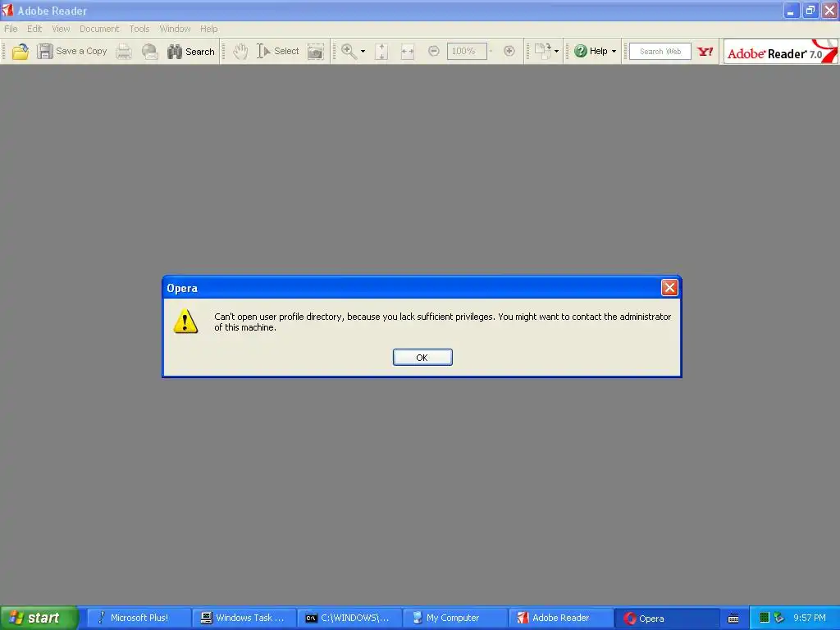Open the Edit menu
The image size is (840, 630).
[x=34, y=29]
